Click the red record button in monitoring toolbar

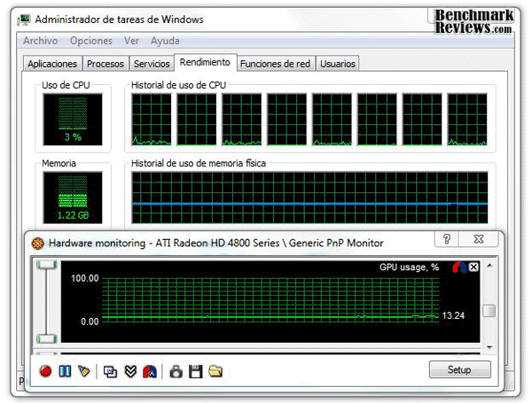tap(45, 371)
